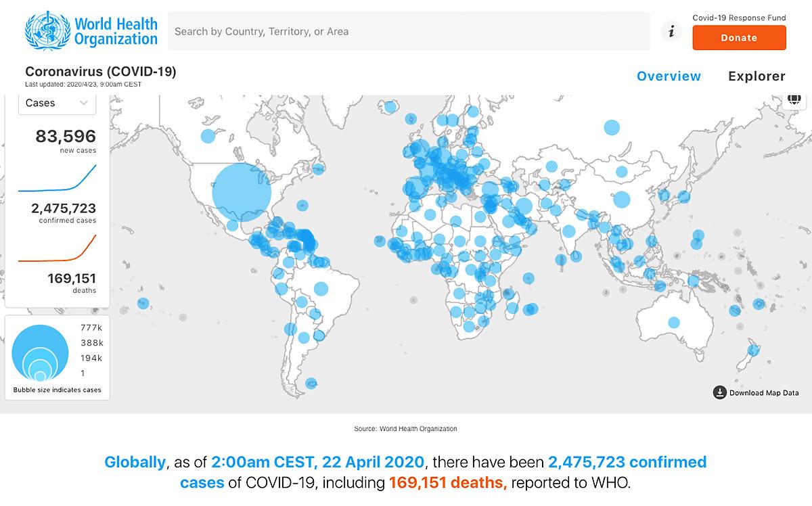Click the blue new cases trend chart
Image resolution: width=812 pixels, height=506 pixels.
[57, 178]
